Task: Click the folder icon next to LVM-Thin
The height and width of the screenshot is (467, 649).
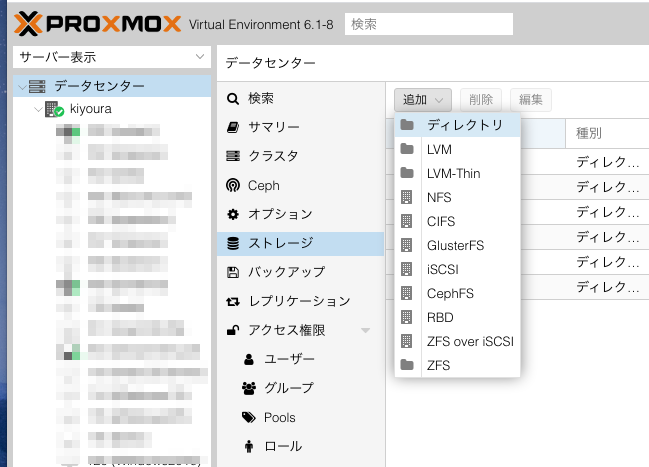Action: [407, 173]
